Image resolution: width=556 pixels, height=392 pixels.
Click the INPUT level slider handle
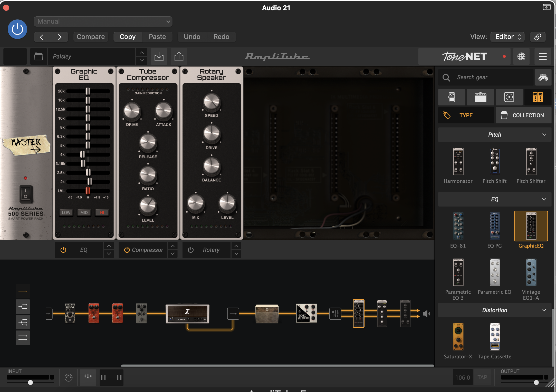tap(30, 383)
